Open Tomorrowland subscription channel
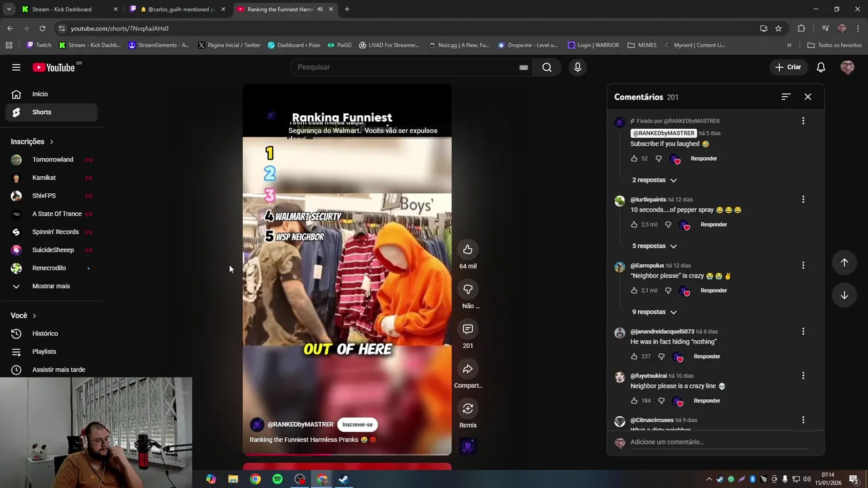868x488 pixels. click(52, 160)
